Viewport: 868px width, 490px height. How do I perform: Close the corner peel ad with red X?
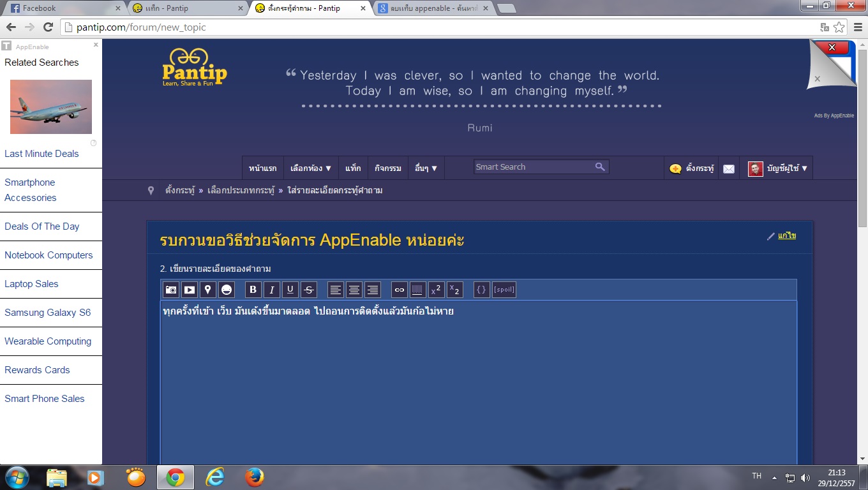(x=832, y=47)
